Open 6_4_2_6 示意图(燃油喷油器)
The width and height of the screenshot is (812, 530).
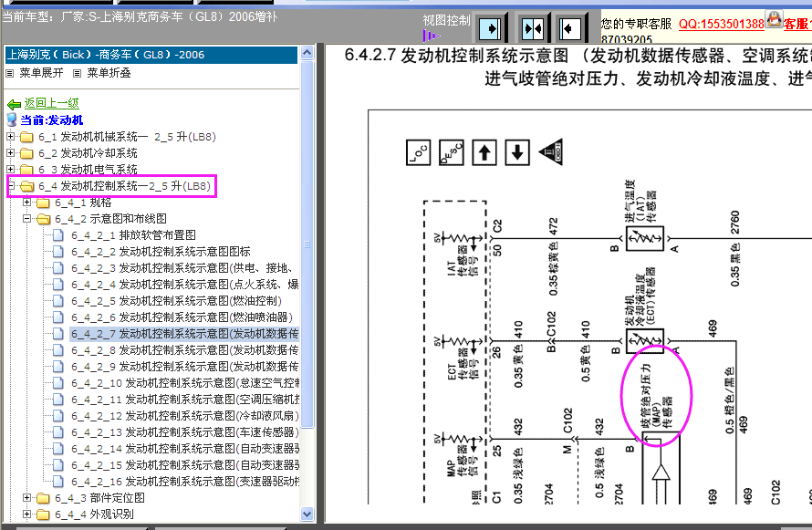tap(182, 317)
